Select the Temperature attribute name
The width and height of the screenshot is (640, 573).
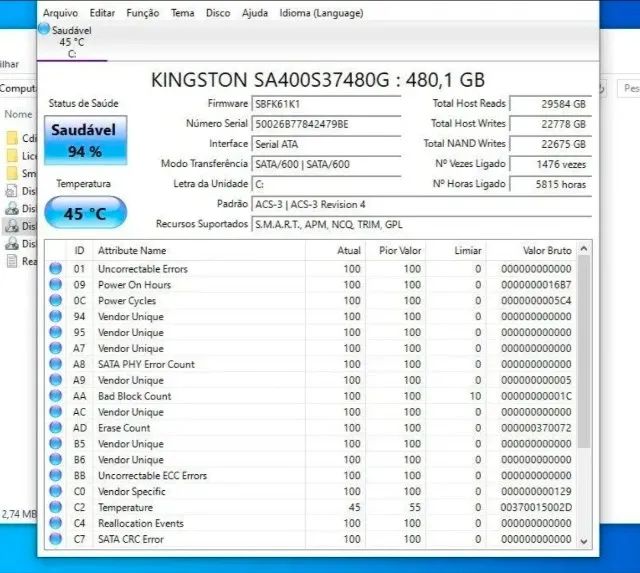(x=125, y=508)
